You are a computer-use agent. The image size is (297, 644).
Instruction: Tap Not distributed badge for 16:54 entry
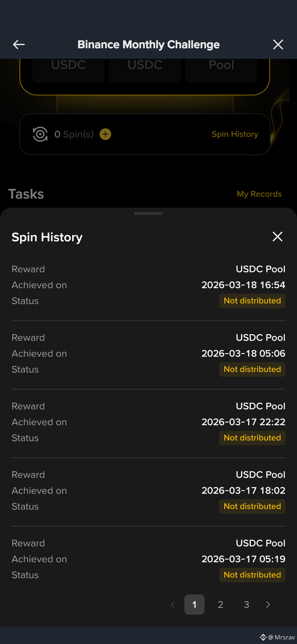pos(252,301)
